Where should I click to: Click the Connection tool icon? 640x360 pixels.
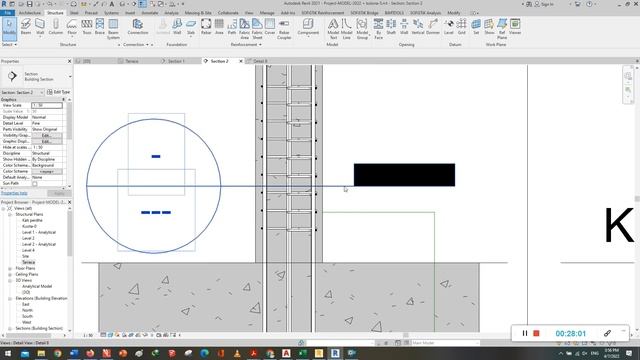point(138,27)
